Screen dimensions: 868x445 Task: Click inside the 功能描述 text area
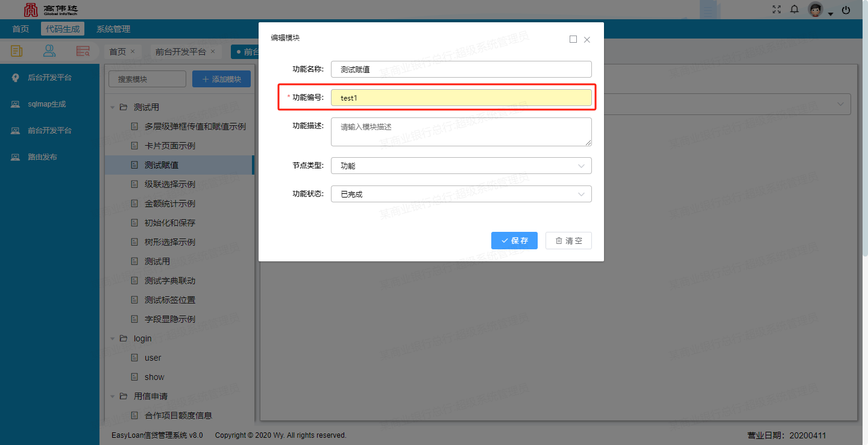click(461, 131)
